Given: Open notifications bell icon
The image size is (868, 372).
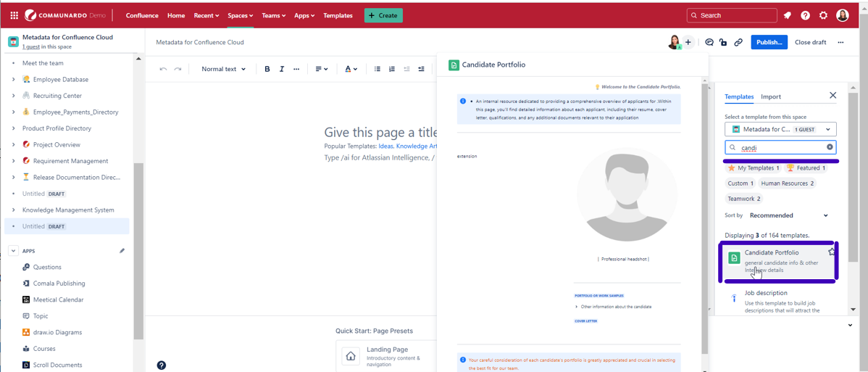Looking at the screenshot, I should [x=788, y=15].
